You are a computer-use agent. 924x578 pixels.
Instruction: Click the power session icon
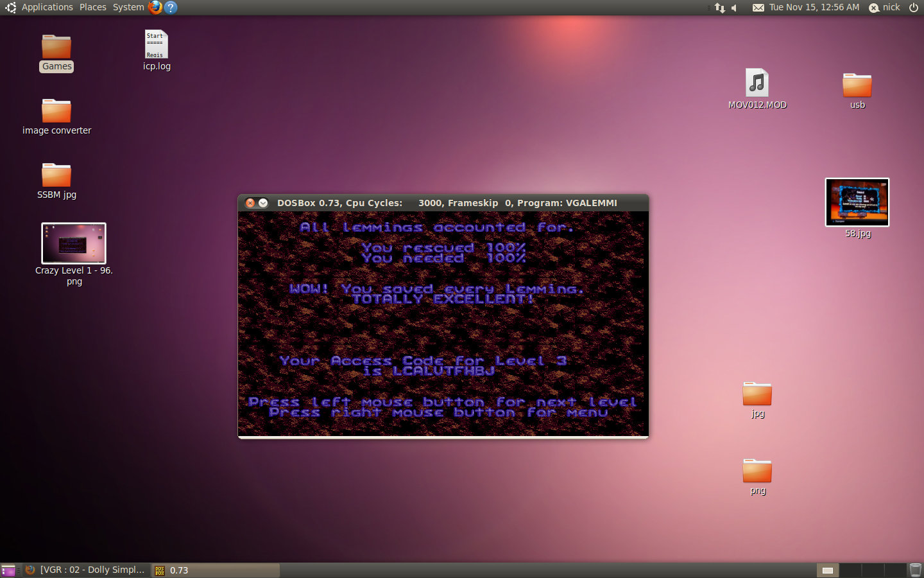(913, 8)
